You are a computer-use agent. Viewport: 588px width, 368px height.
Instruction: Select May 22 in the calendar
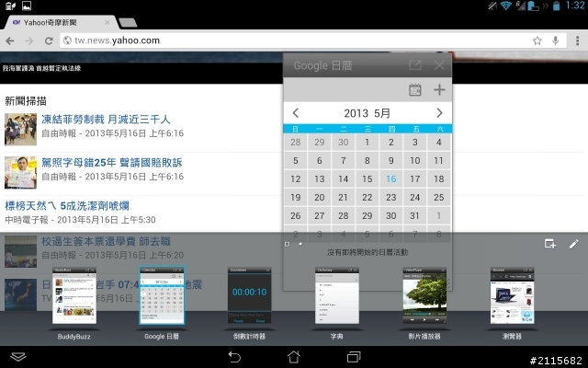[367, 198]
